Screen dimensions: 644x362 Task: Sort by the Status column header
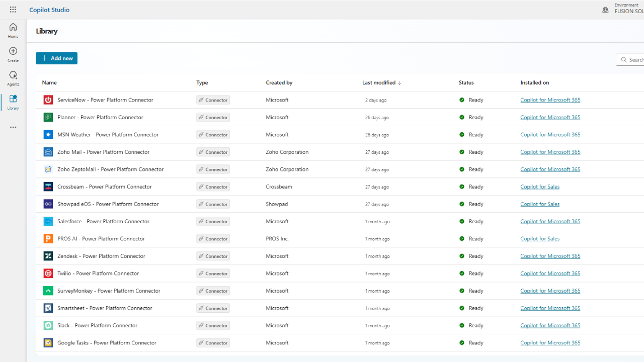(x=466, y=82)
